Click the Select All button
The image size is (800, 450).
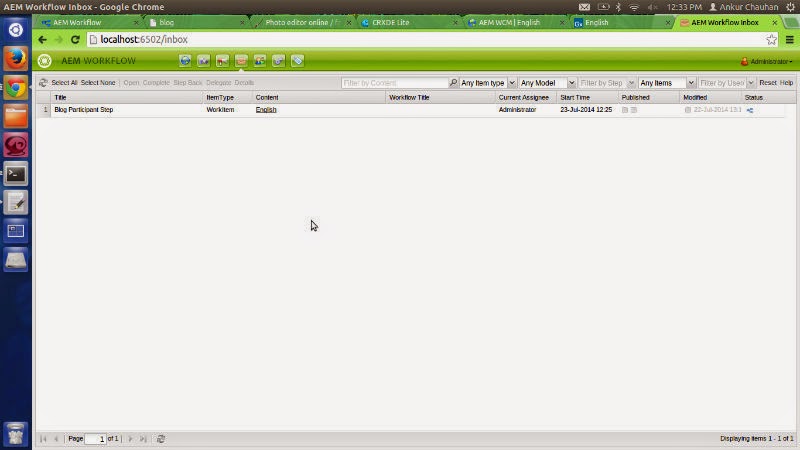pyautogui.click(x=64, y=83)
